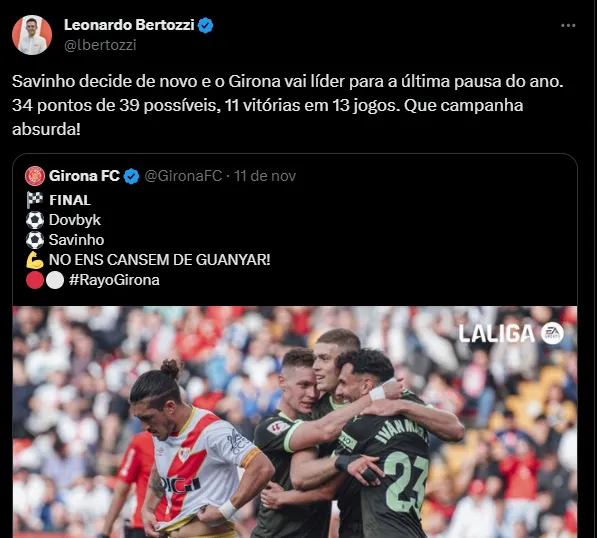This screenshot has height=538, width=597.
Task: Click the verified badge next to Girona FC
Action: point(132,176)
